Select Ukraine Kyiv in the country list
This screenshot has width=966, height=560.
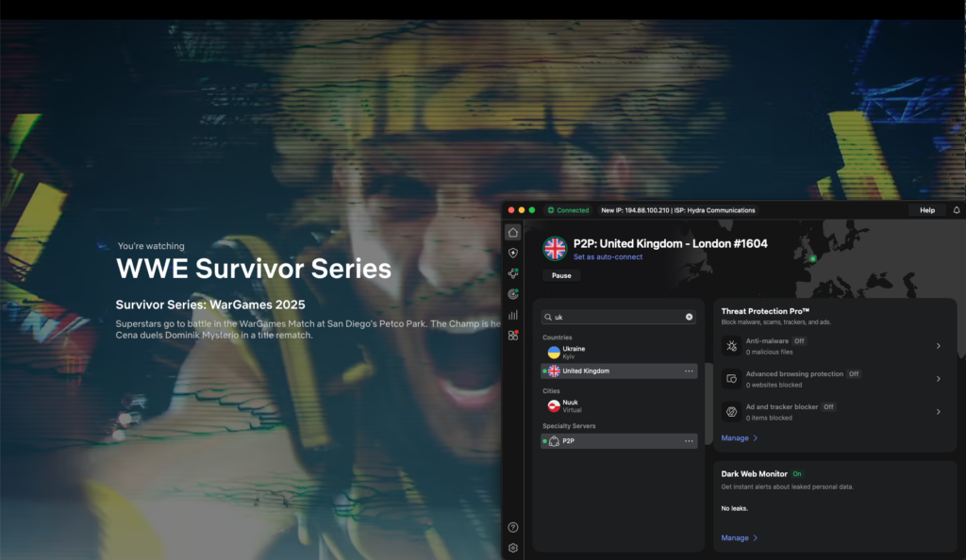[x=619, y=353]
